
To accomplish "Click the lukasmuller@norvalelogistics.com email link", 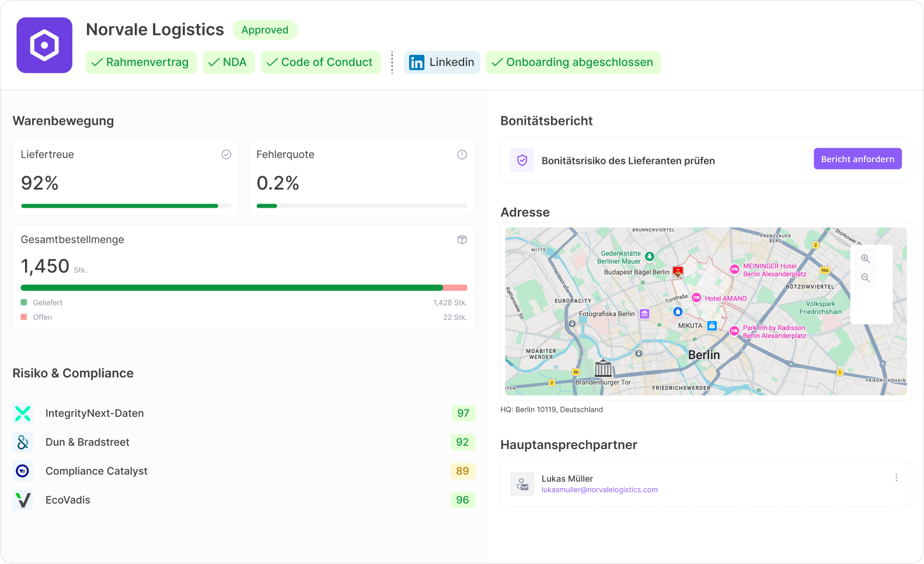I will click(x=599, y=490).
